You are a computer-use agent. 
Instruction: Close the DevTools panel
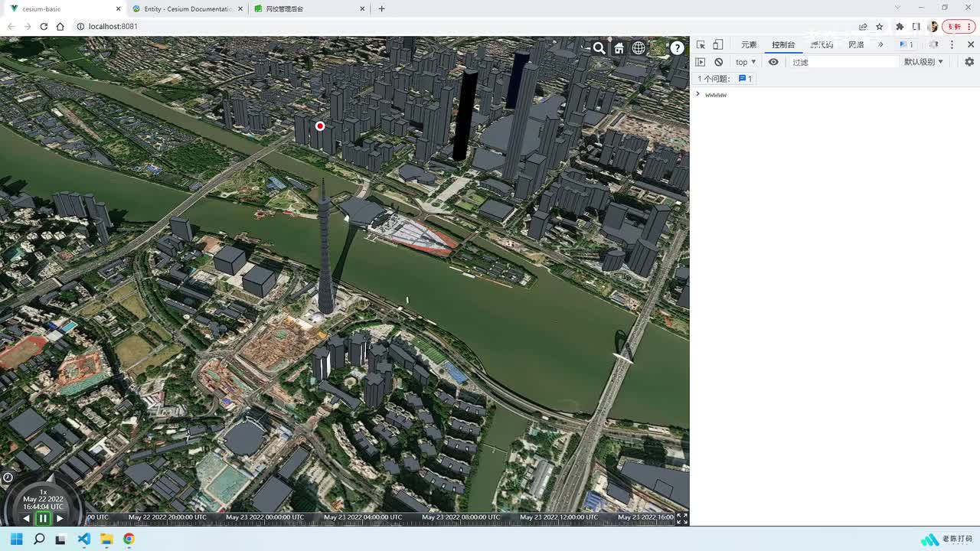pos(971,44)
